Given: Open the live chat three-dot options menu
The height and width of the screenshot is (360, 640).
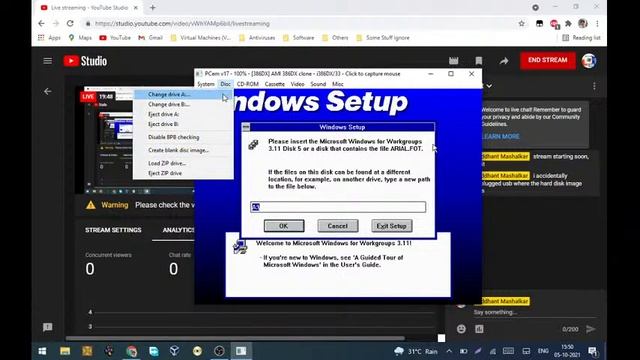Looking at the screenshot, I should point(594,86).
